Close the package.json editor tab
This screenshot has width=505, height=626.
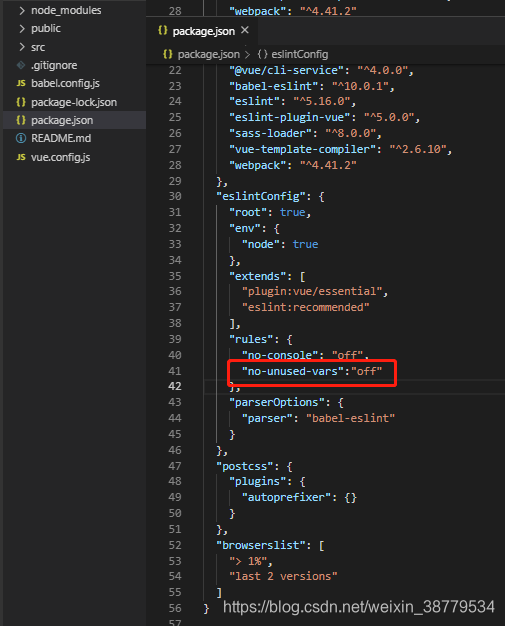(245, 30)
